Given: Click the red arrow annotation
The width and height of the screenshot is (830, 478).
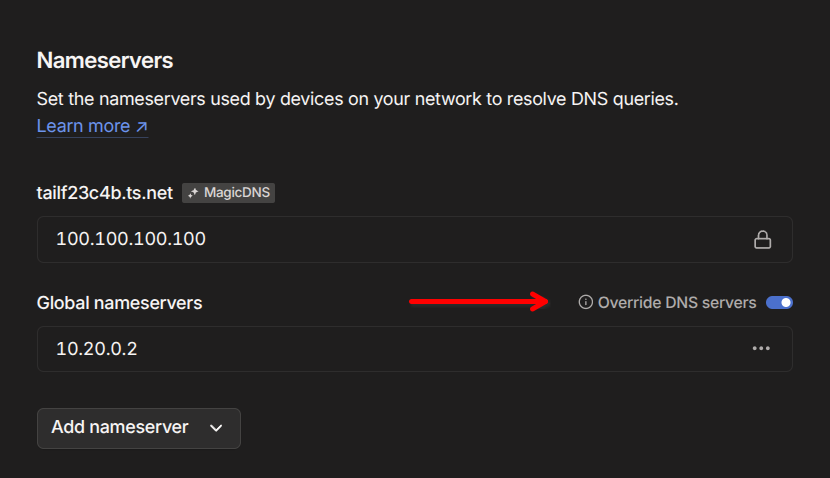Looking at the screenshot, I should (x=478, y=302).
